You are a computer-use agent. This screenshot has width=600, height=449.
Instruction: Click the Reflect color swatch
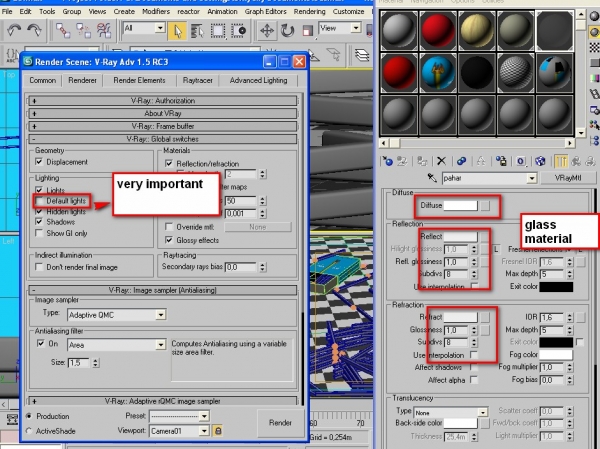(460, 236)
